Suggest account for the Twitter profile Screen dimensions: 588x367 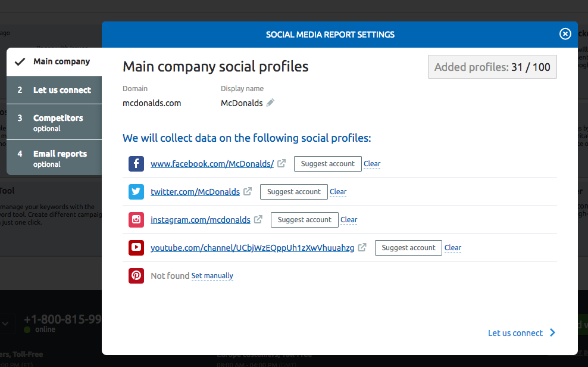tap(294, 192)
